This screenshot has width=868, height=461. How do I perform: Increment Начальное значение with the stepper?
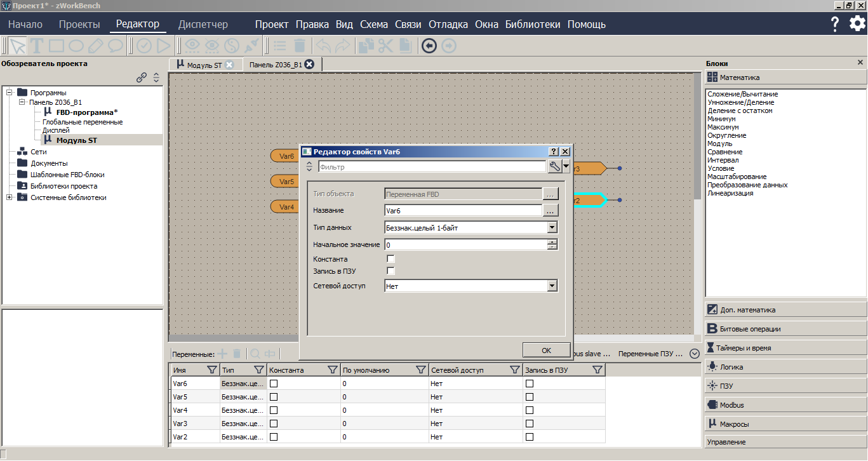[552, 241]
